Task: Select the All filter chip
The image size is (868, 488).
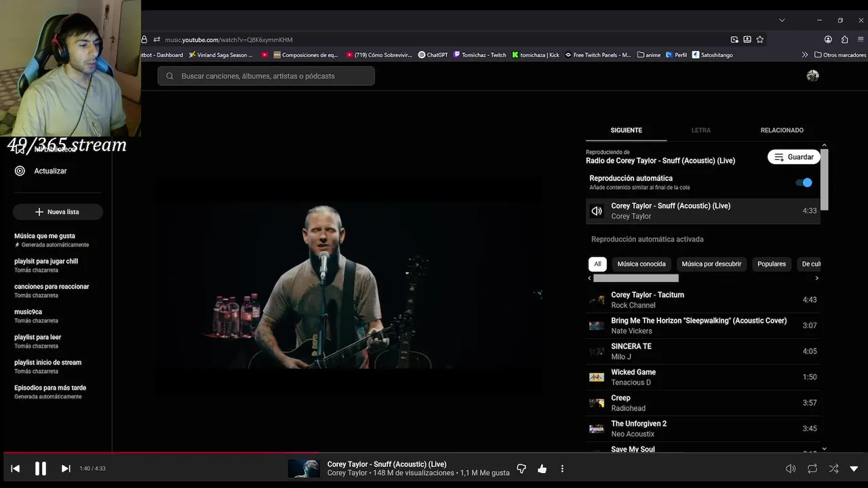Action: (597, 264)
